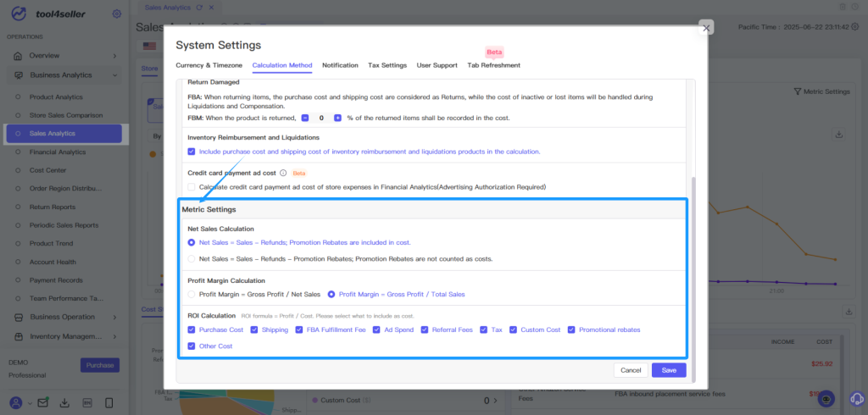Uncheck Ad Spend checkbox
Screen dimensions: 868x415
[376, 329]
